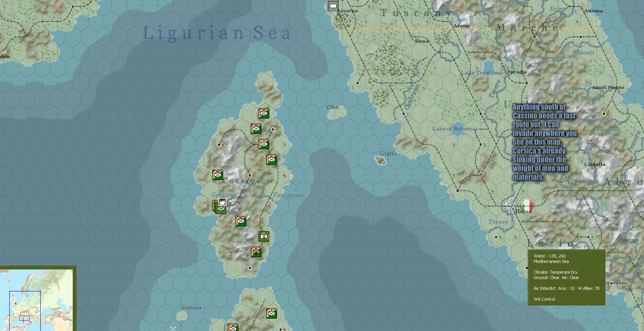Click the red airfield south of the Tavignano label
This screenshot has width=644, height=331.
(269, 207)
